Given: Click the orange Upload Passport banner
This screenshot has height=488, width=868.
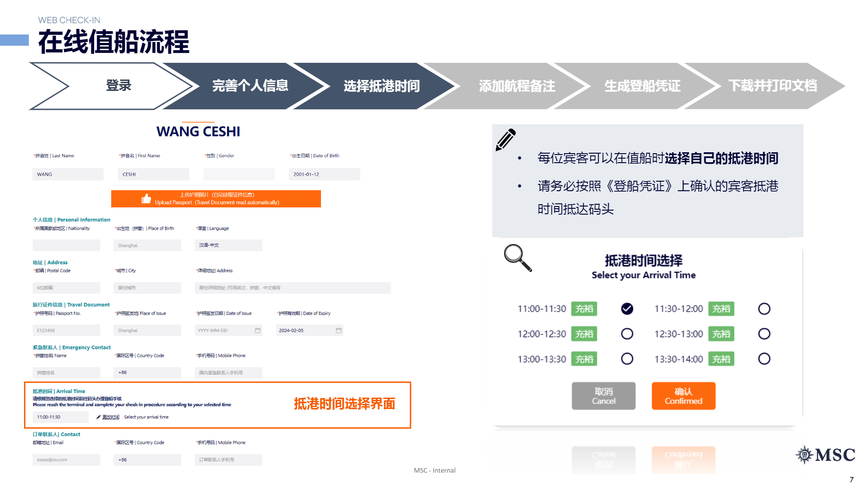Looking at the screenshot, I should tap(216, 199).
